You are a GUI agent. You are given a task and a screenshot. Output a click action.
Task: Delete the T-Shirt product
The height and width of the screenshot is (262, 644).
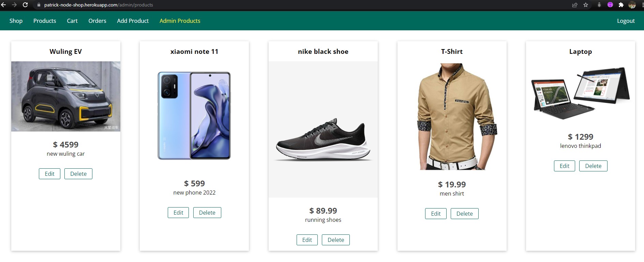click(465, 214)
